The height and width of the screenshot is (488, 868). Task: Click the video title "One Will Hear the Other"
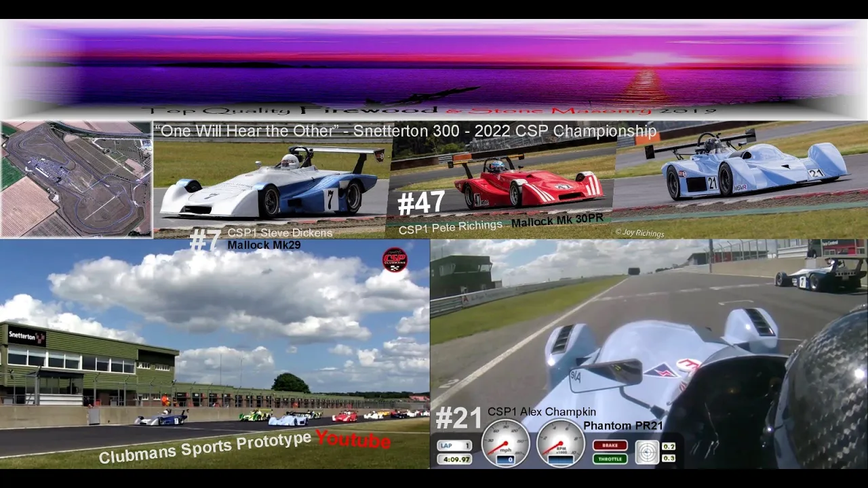point(248,131)
